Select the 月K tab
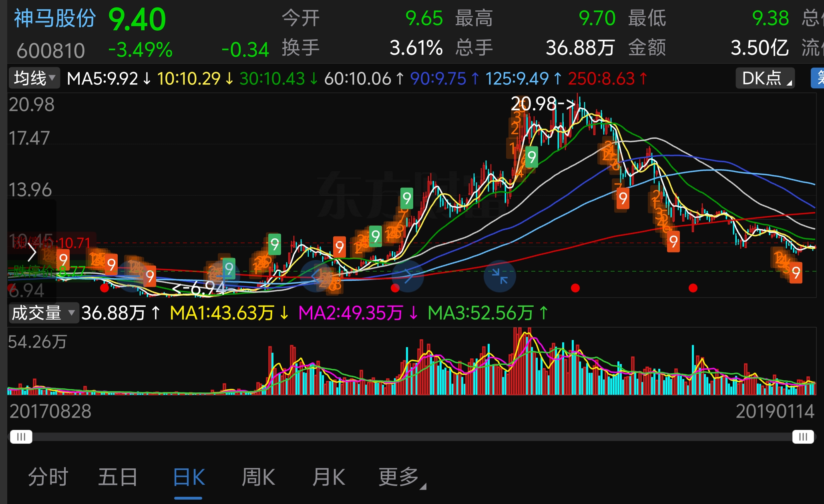The image size is (824, 504). tap(329, 477)
